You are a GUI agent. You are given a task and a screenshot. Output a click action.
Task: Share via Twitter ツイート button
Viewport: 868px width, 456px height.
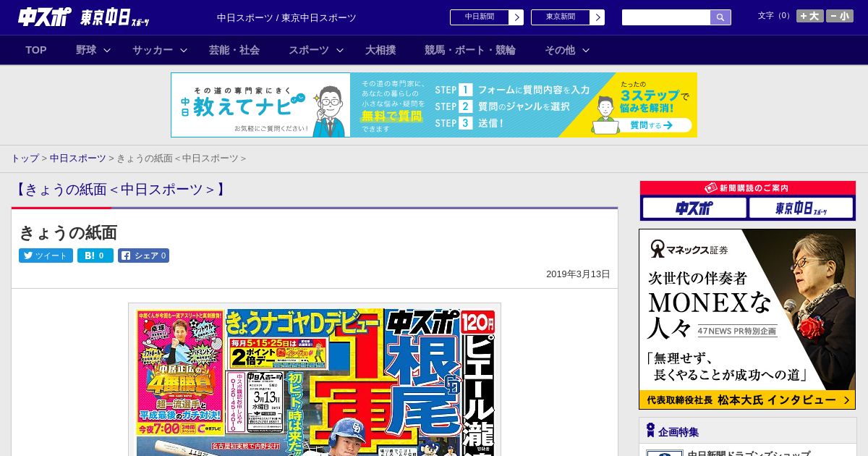tap(46, 256)
